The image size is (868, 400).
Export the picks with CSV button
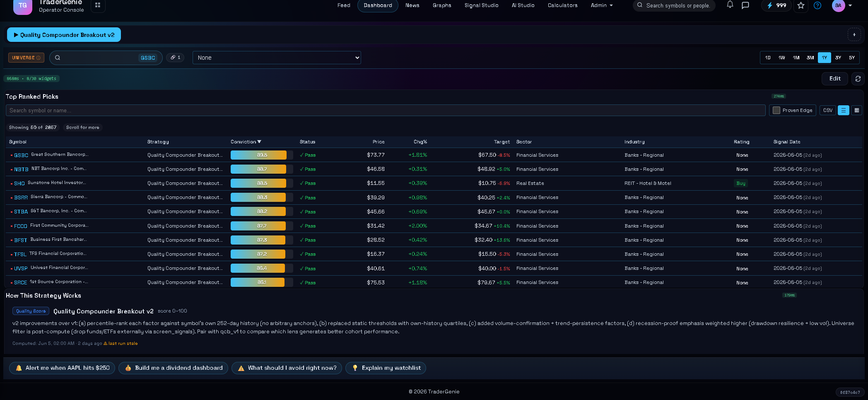click(x=827, y=110)
